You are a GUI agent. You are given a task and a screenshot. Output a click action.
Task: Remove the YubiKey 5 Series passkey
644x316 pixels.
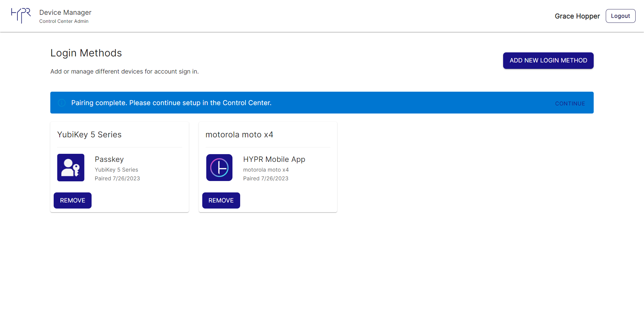click(x=72, y=200)
